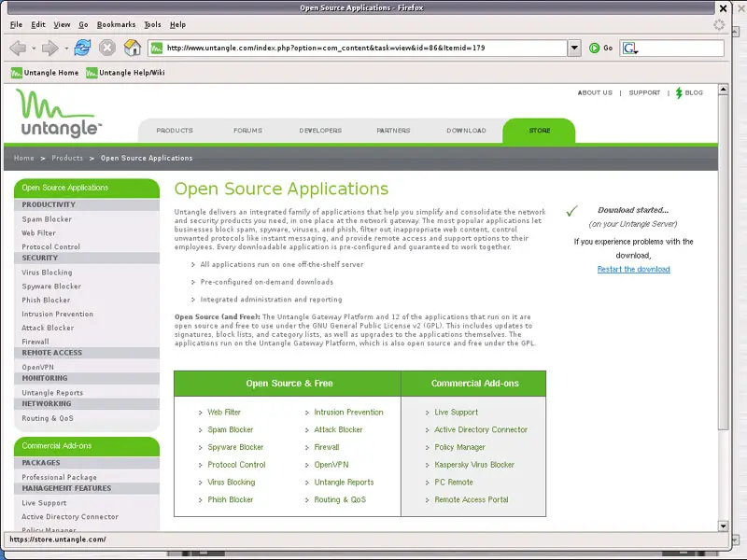
Task: Click the Firefox activity throbber icon
Action: point(719,25)
